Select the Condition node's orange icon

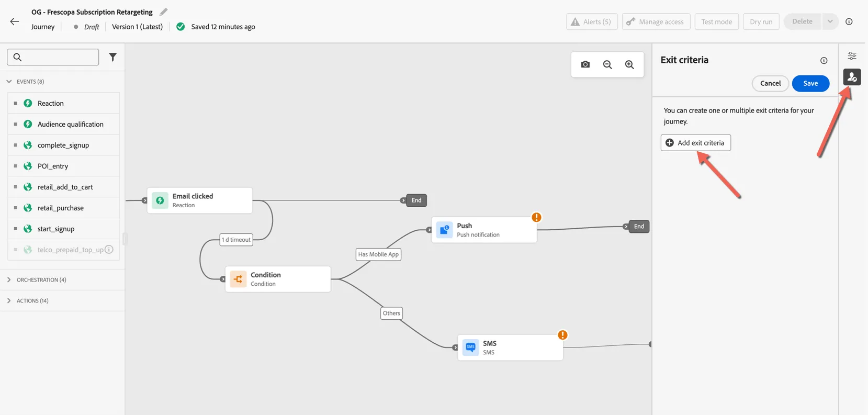tap(238, 279)
